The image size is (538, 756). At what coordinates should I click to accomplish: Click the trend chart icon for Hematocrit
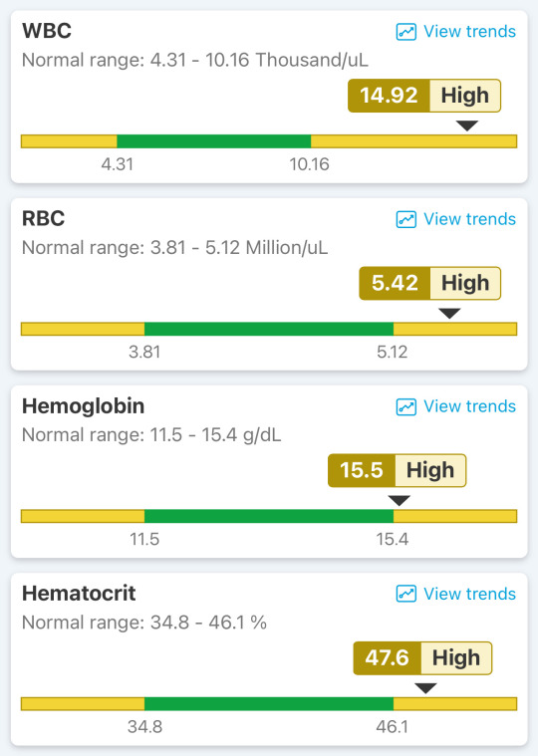coord(405,594)
